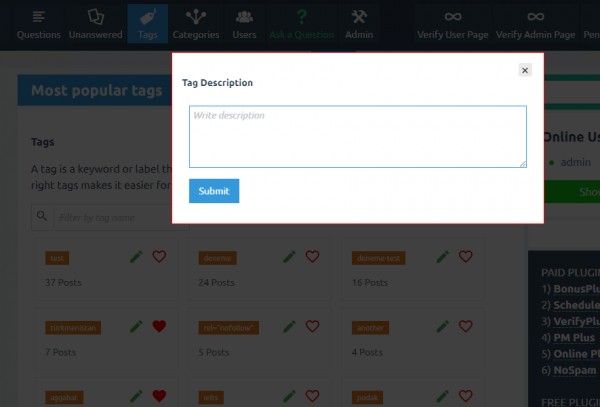600x407 pixels.
Task: Focus the Filter by tag name field
Action: (x=105, y=216)
